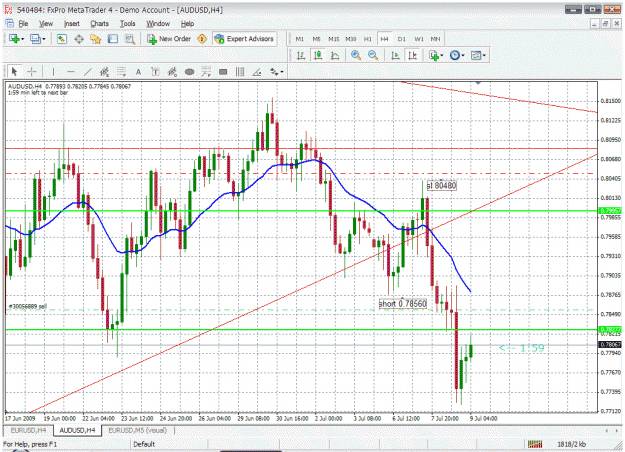Select the Text 'A' drawing tool

(138, 72)
